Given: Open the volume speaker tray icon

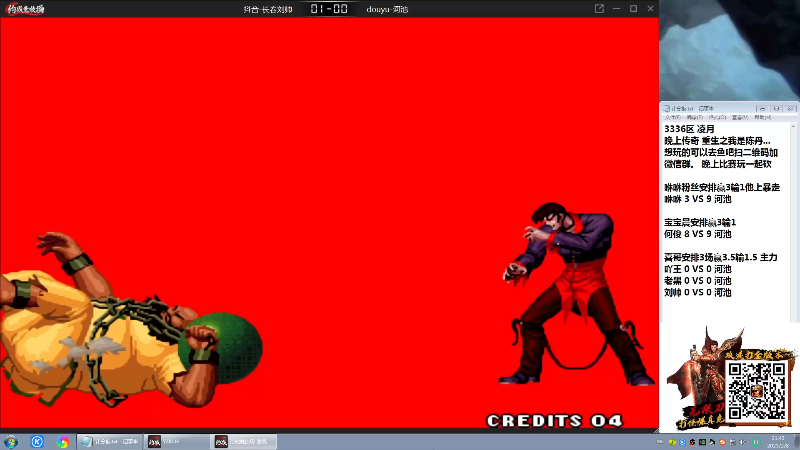Looking at the screenshot, I should [x=742, y=442].
